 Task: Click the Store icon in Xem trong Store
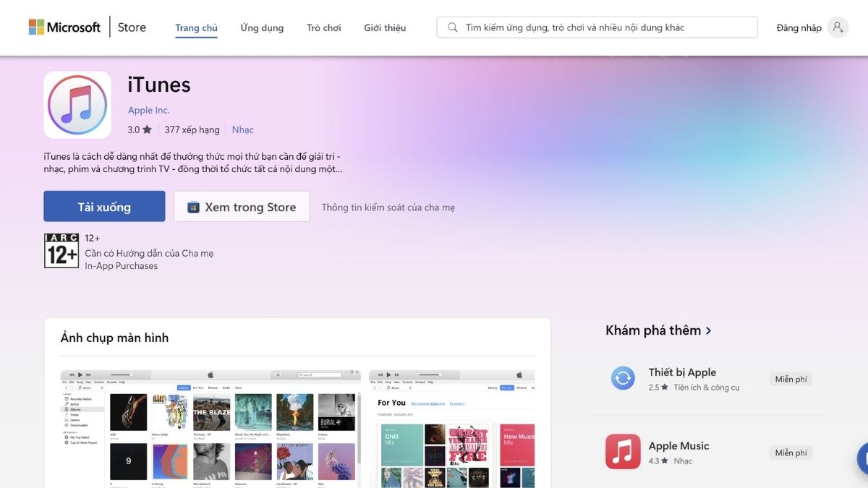click(193, 207)
